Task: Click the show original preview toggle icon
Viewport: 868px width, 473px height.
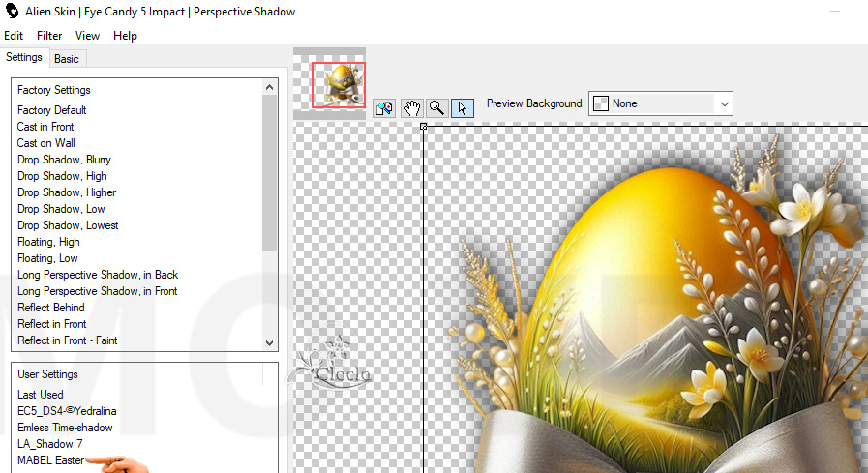Action: 385,108
